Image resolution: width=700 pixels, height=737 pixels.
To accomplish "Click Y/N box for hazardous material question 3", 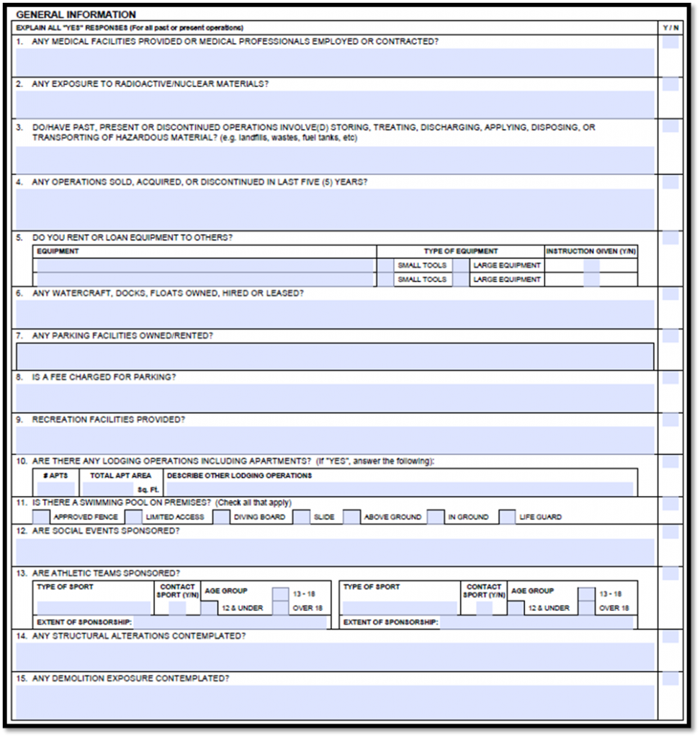I will [670, 127].
